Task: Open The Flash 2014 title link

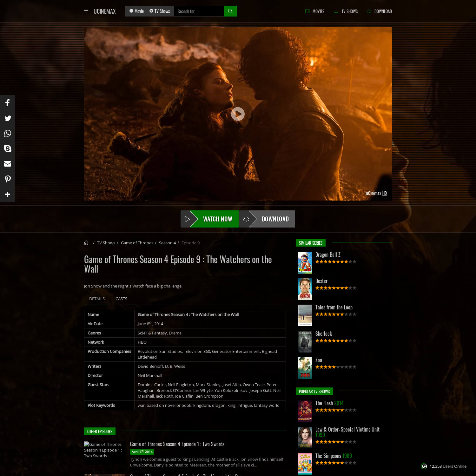Action: [329, 403]
